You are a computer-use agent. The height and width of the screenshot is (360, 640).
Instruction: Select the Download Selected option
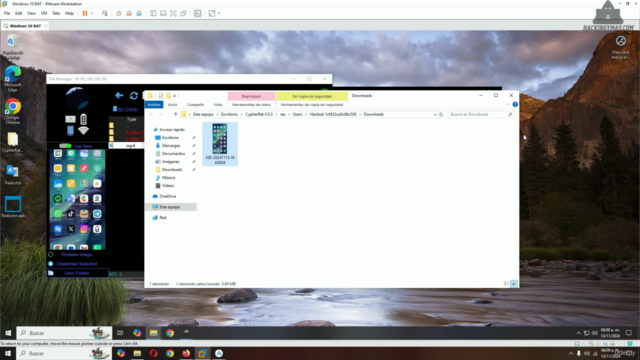coord(77,264)
